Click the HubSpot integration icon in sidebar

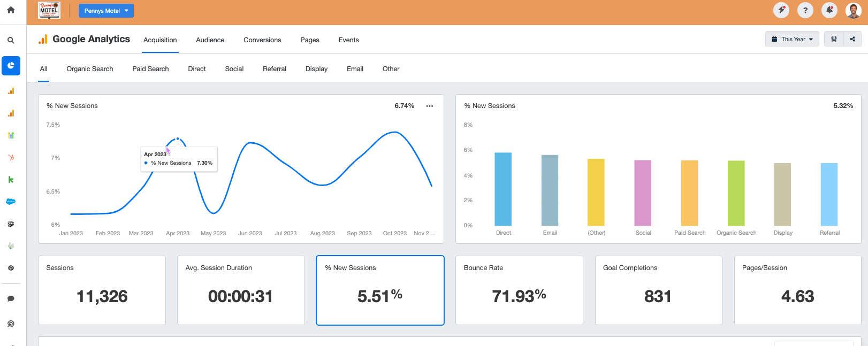pos(11,157)
